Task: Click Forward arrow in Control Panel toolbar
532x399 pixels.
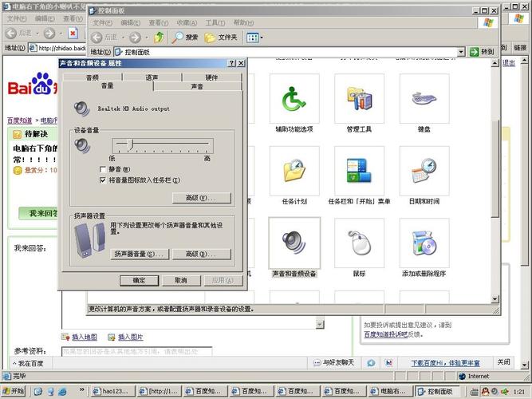Action: (x=135, y=38)
